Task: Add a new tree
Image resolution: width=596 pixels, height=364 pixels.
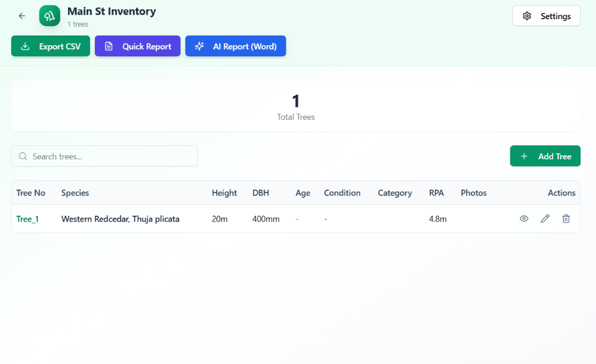Action: click(545, 156)
